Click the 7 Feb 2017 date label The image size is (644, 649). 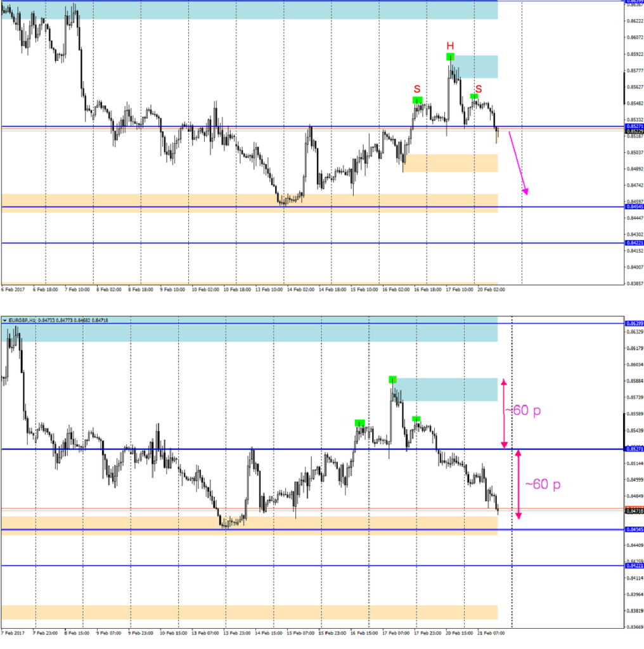point(13,633)
